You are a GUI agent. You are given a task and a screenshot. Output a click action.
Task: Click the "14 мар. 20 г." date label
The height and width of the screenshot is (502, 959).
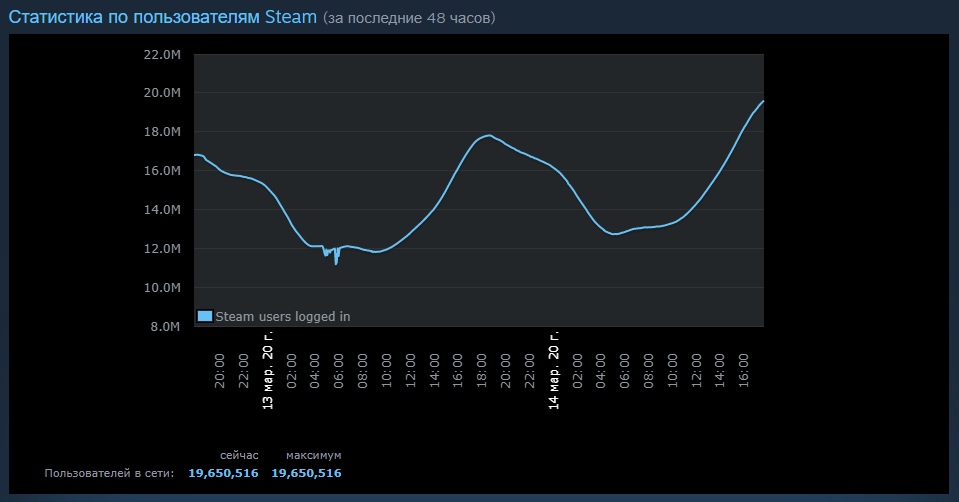(x=554, y=371)
